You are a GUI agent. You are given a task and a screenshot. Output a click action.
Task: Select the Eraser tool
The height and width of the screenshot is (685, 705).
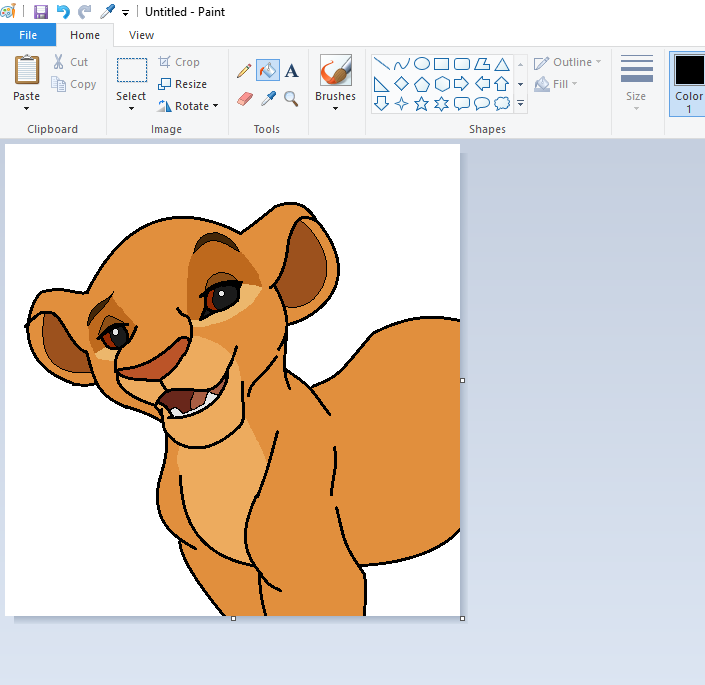tap(244, 99)
